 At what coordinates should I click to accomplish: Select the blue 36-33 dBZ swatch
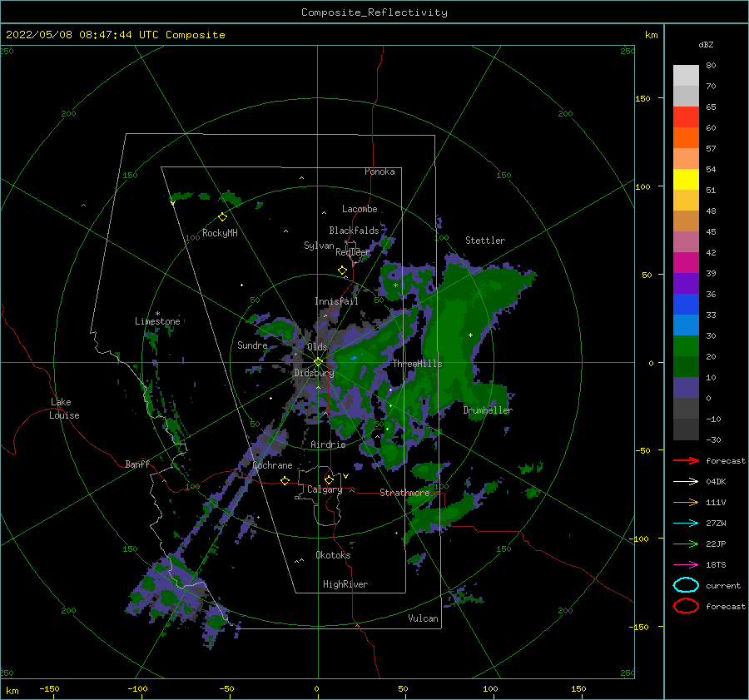(686, 305)
